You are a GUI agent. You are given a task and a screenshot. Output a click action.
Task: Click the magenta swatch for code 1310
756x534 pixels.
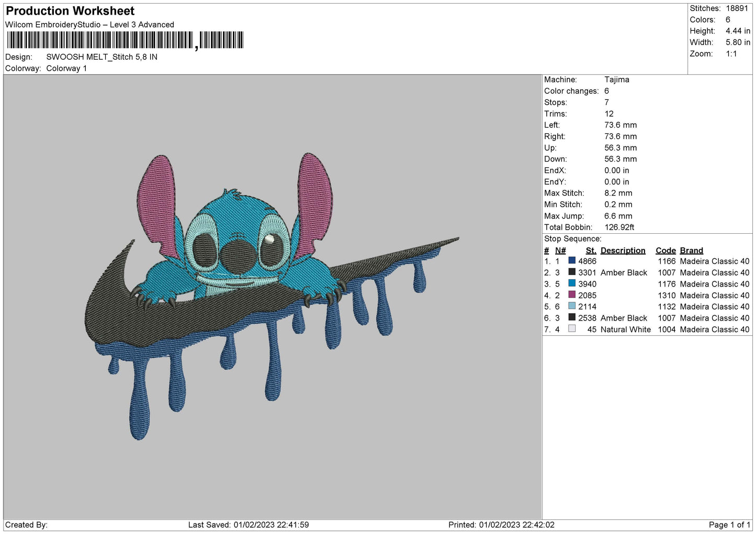572,295
